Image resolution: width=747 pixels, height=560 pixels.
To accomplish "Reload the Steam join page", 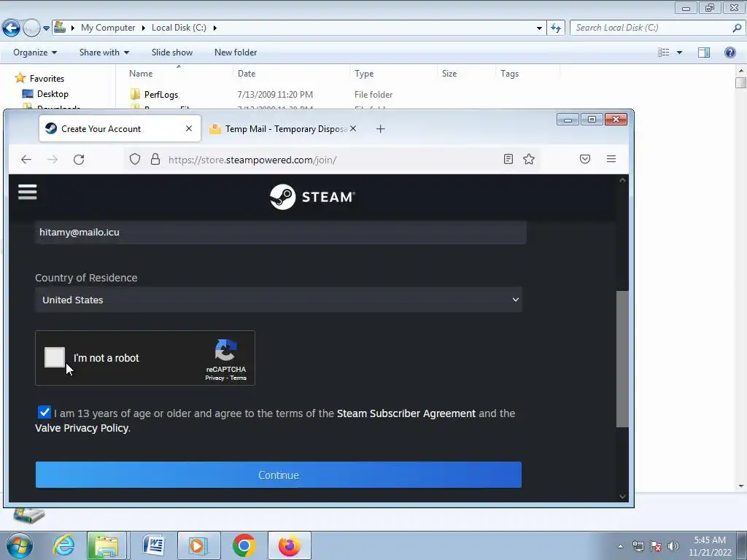I will click(79, 160).
